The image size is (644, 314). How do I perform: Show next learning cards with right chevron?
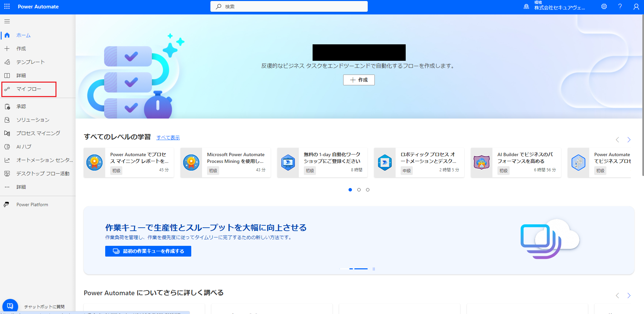coord(629,140)
